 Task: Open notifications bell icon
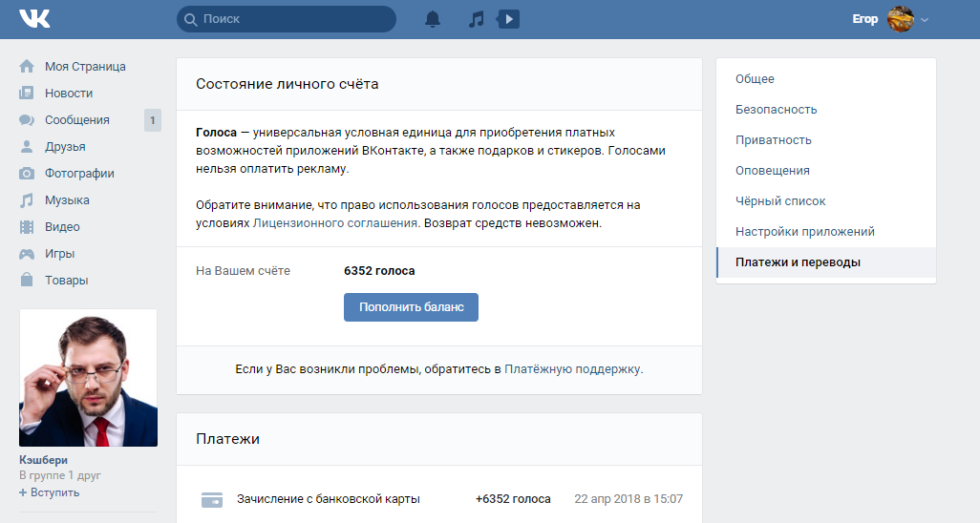pyautogui.click(x=433, y=19)
